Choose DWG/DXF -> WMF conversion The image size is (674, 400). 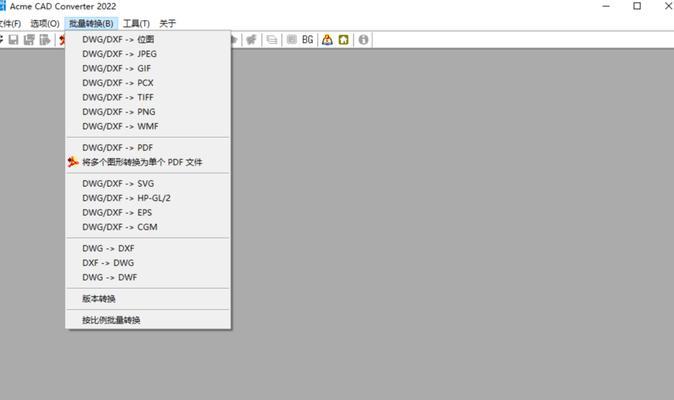[x=148, y=126]
